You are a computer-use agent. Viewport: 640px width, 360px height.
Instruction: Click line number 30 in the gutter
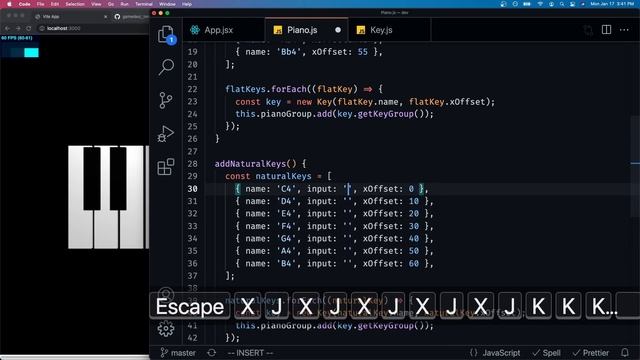click(x=192, y=189)
